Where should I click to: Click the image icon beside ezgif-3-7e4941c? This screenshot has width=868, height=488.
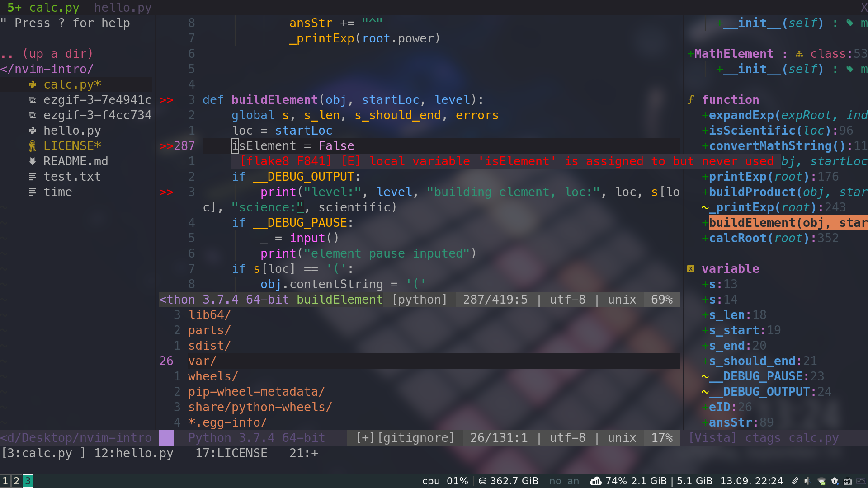[33, 100]
